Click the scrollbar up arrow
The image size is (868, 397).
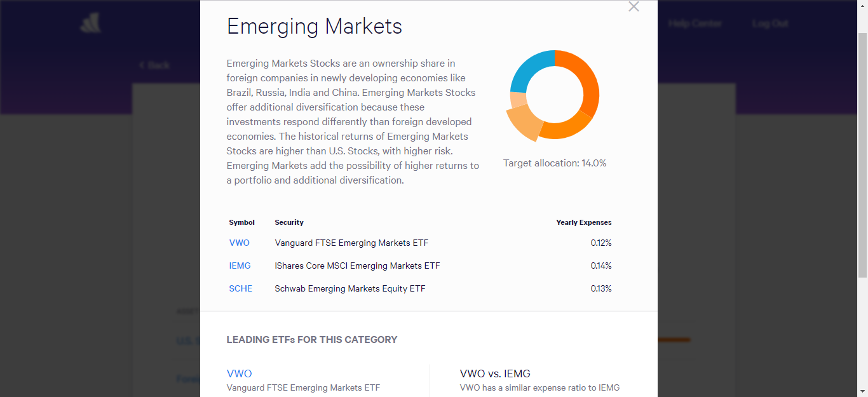pyautogui.click(x=862, y=5)
